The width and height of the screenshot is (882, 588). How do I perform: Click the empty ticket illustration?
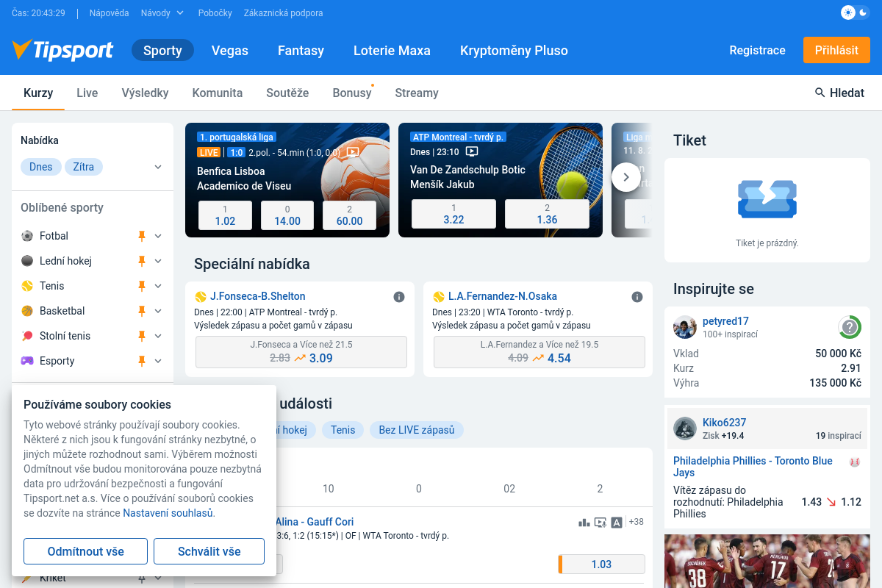click(x=767, y=200)
